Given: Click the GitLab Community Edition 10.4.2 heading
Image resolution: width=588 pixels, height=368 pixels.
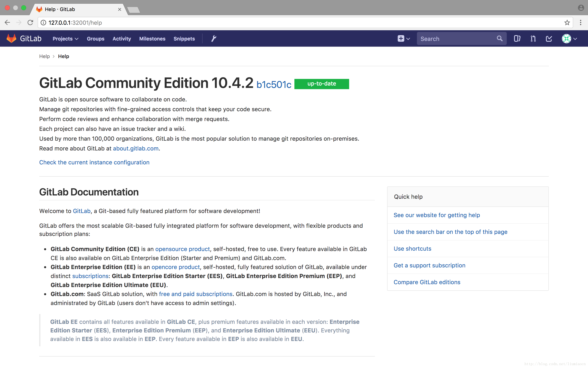Looking at the screenshot, I should [x=146, y=83].
